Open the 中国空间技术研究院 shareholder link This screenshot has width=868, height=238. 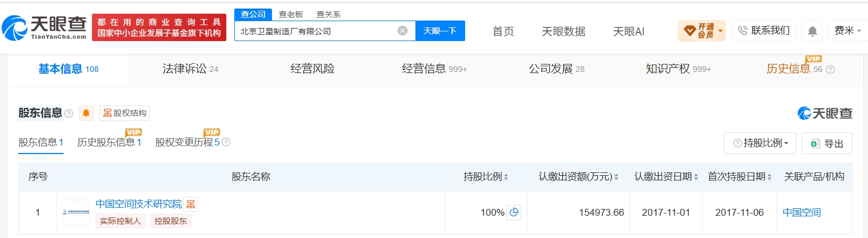coord(138,204)
